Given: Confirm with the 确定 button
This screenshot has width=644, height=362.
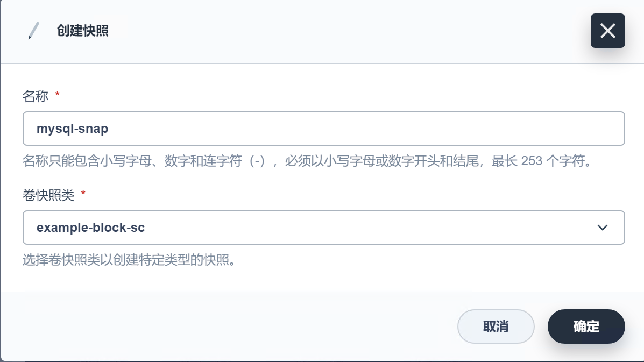Looking at the screenshot, I should click(586, 326).
